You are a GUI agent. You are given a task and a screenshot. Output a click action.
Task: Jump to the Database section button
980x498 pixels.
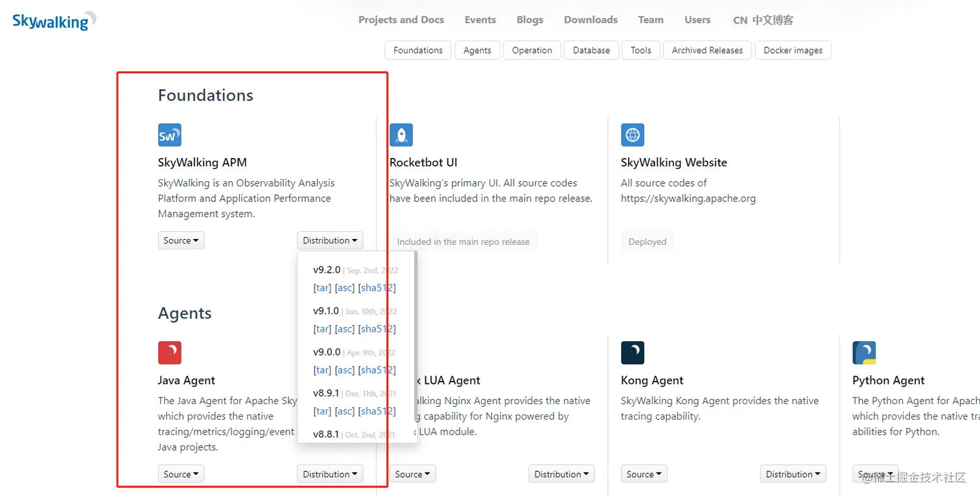(x=591, y=50)
